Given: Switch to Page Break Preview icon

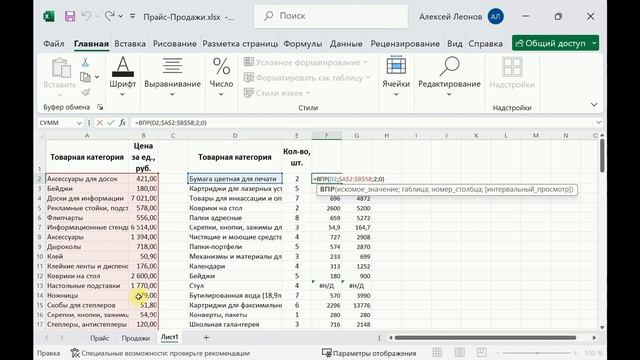Looking at the screenshot, I should point(482,353).
